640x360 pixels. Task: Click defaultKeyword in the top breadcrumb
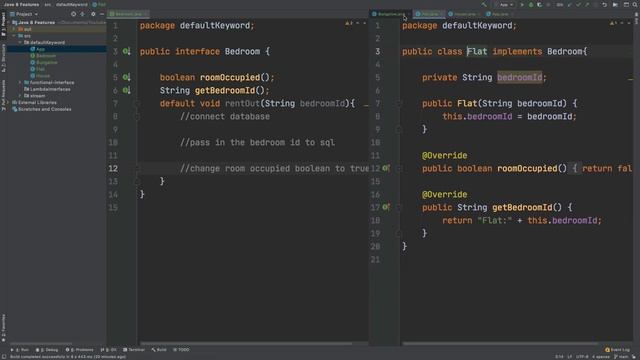pos(71,4)
